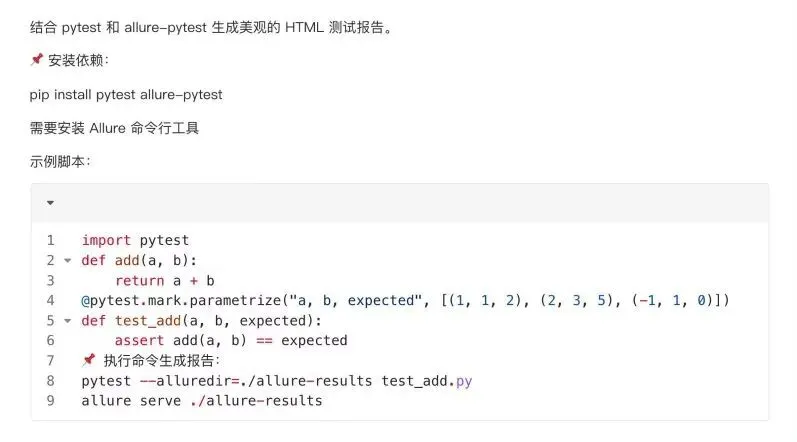
Task: Collapse the def add function fold arrow
Action: click(x=68, y=261)
